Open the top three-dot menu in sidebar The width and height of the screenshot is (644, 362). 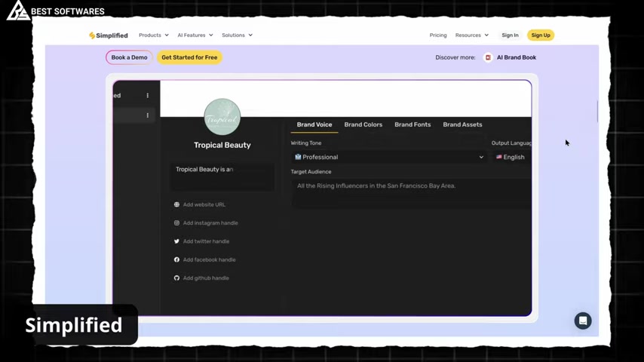coord(148,95)
